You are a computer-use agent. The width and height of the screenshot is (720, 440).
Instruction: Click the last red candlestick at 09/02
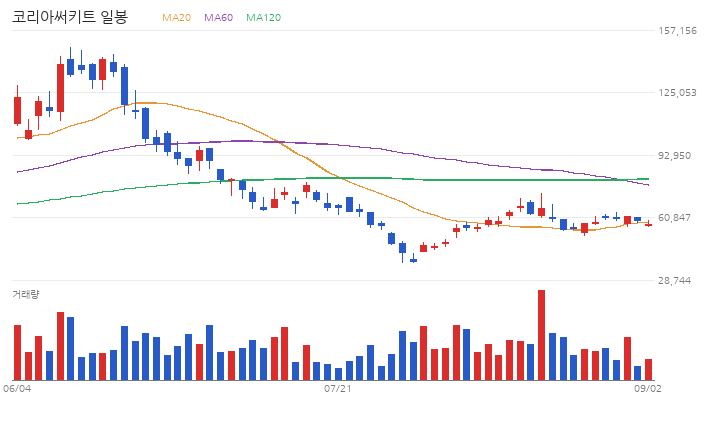click(x=648, y=224)
